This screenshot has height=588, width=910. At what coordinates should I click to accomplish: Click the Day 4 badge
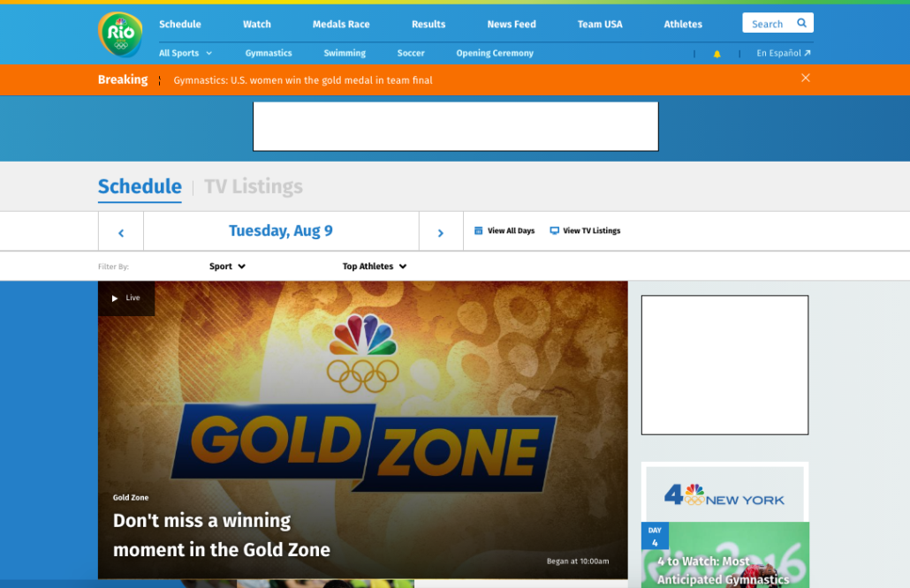coord(655,537)
